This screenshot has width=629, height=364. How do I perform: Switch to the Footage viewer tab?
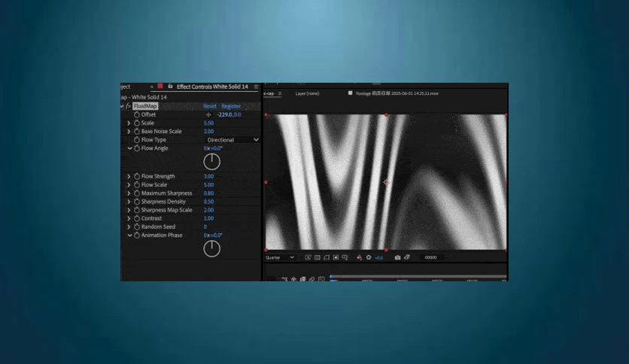point(397,93)
